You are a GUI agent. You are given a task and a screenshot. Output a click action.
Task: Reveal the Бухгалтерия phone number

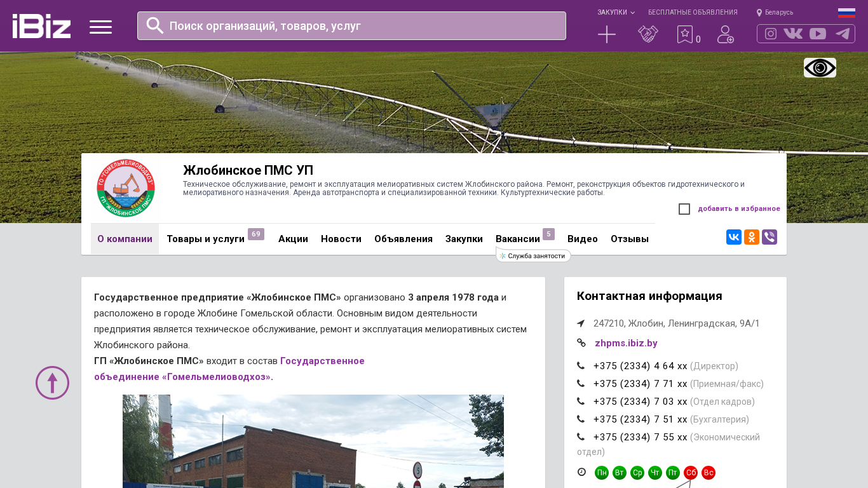(641, 419)
